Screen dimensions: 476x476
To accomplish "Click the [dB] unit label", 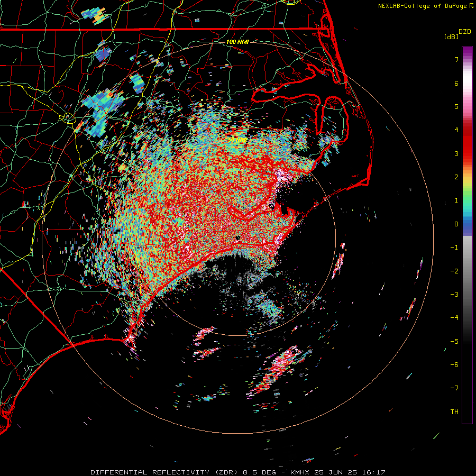I will click(x=452, y=37).
